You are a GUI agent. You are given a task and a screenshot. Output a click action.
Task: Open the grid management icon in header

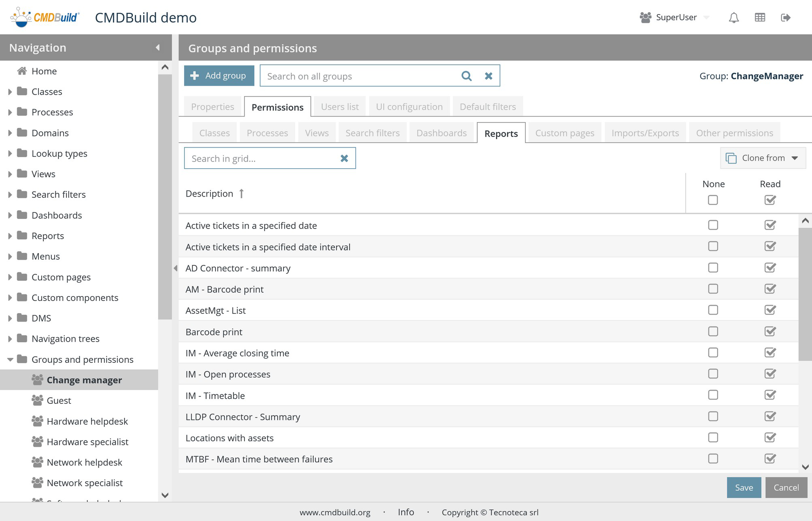point(760,17)
